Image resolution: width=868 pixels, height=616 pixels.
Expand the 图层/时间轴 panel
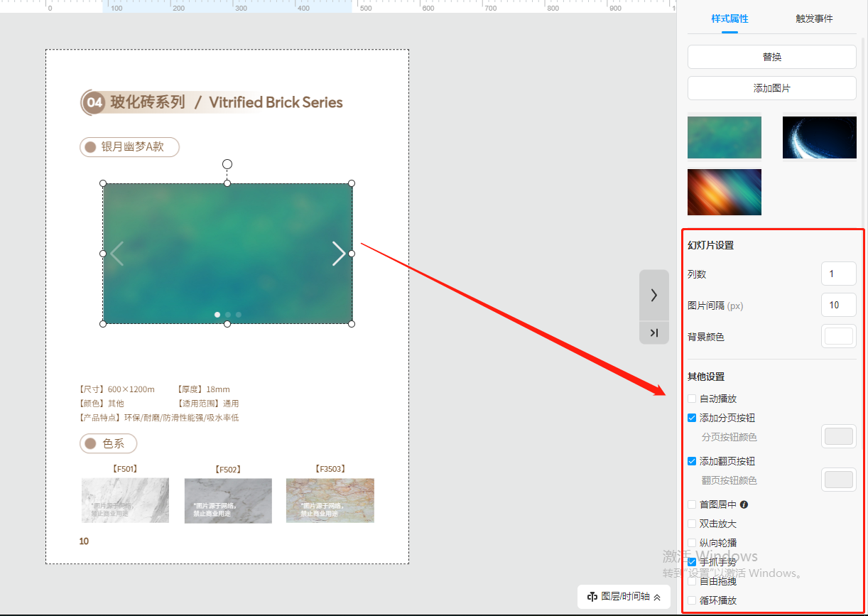pyautogui.click(x=657, y=597)
